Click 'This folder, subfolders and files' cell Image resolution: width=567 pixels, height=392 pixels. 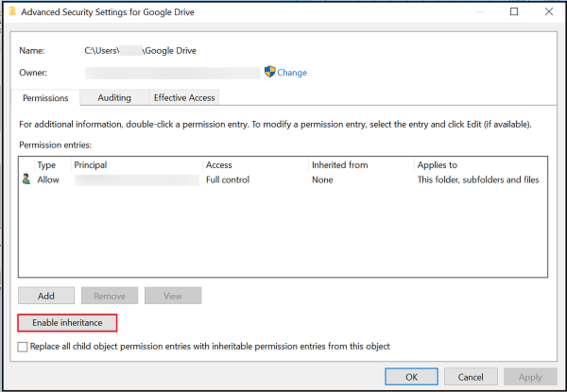coord(478,179)
